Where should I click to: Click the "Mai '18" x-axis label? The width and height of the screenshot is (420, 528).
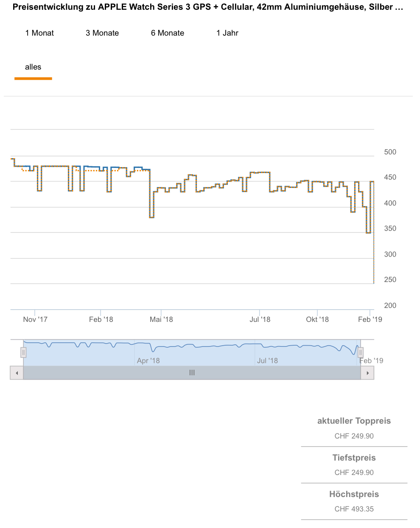pos(161,319)
